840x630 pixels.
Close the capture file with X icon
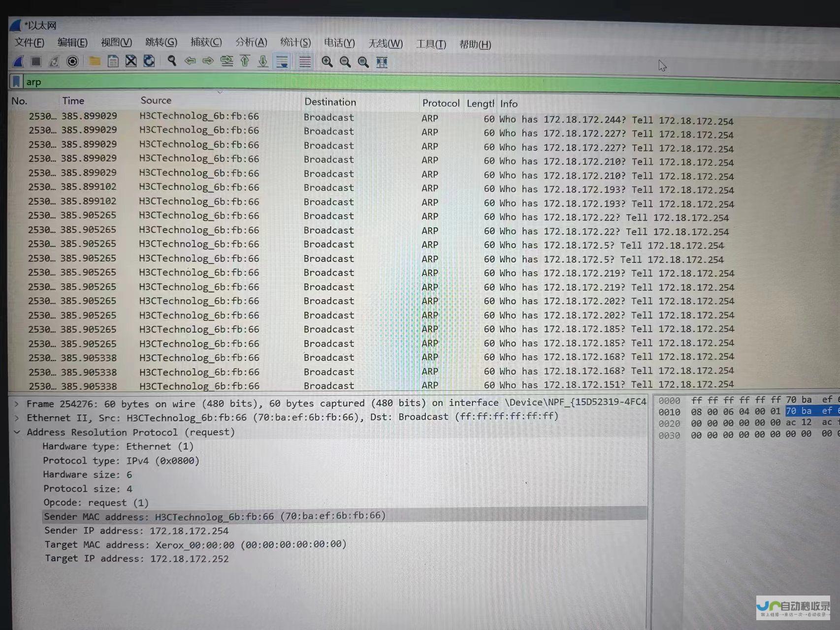(131, 61)
